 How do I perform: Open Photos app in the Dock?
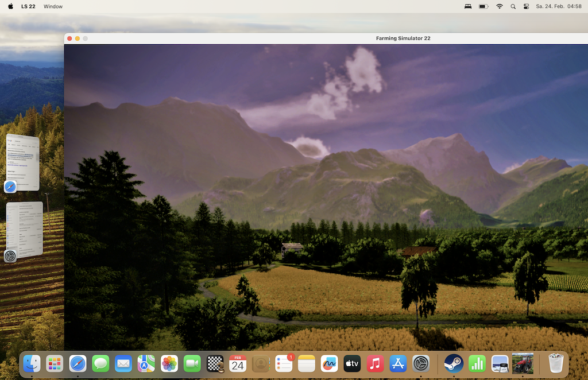tap(169, 363)
